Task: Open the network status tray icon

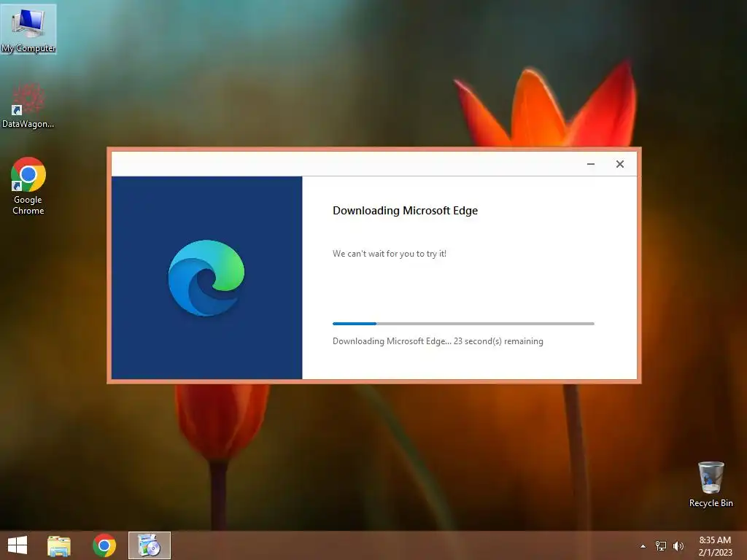Action: click(661, 546)
